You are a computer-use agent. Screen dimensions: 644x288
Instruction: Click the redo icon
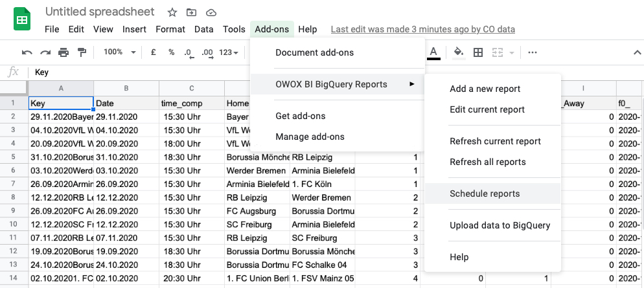[45, 52]
